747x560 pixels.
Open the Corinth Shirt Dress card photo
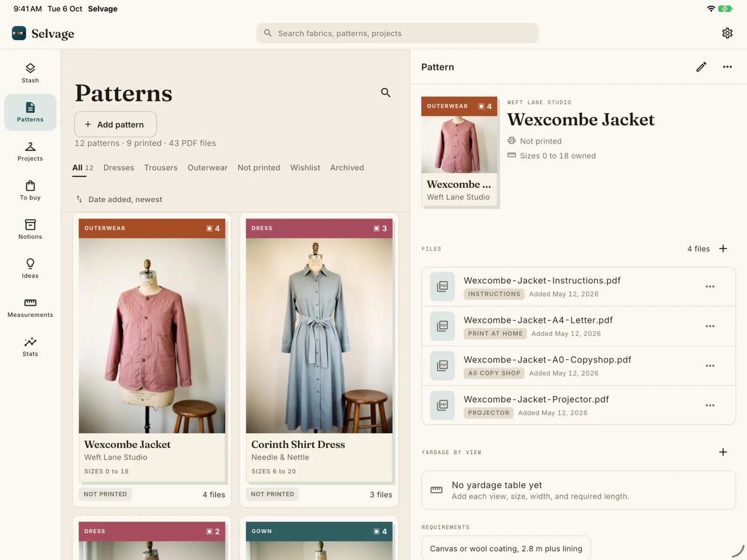319,336
